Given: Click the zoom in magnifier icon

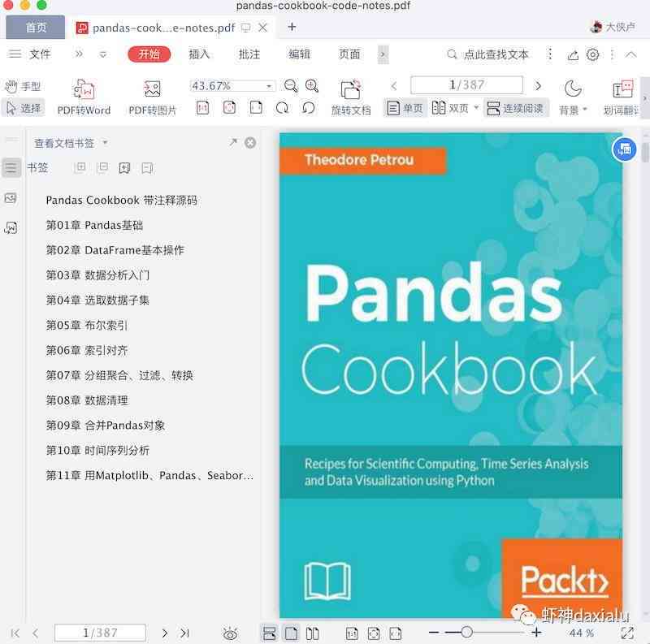Looking at the screenshot, I should [312, 86].
